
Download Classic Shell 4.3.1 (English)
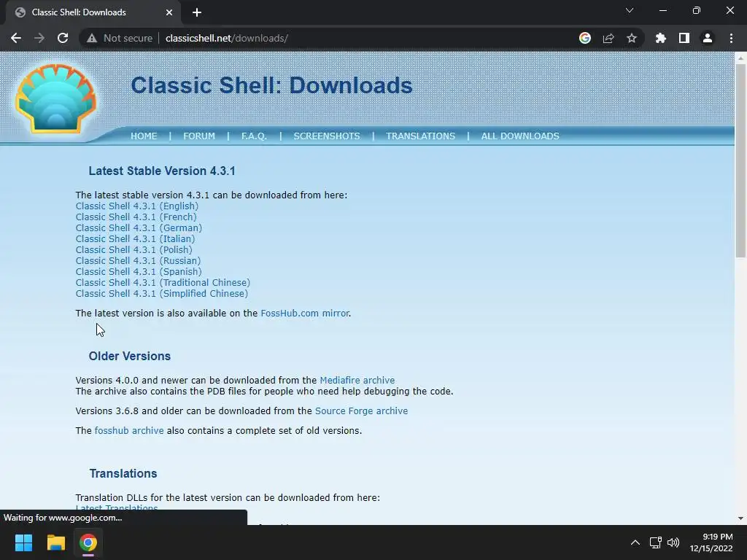[136, 206]
